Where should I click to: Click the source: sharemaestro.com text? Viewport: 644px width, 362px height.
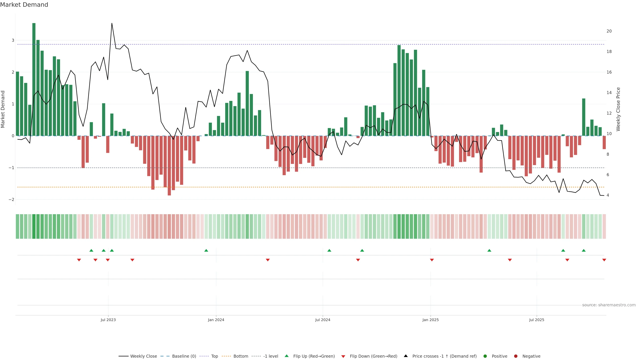click(609, 305)
